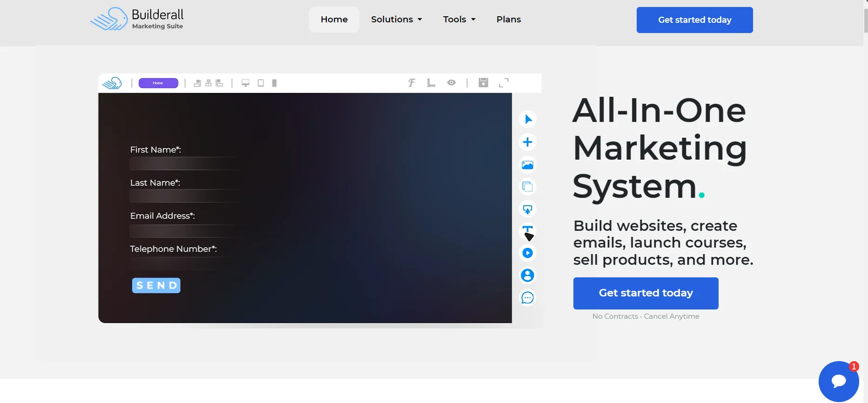Click the Builderall Marketing Suite logo

[x=137, y=19]
